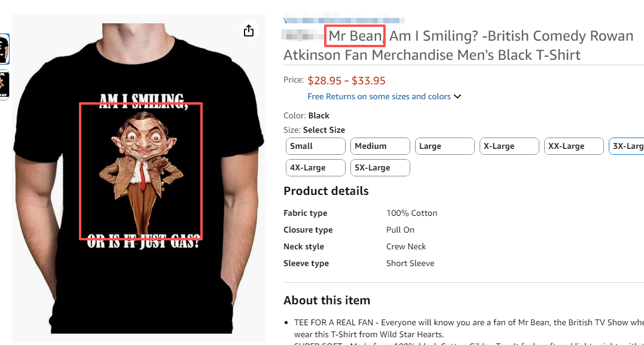Pick size 4X-Large
Image resolution: width=644 pixels, height=345 pixels.
tap(315, 168)
